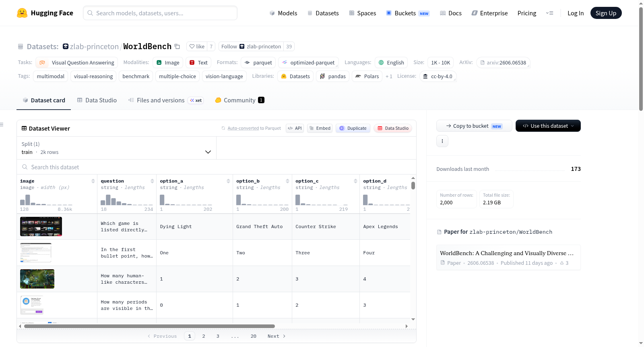Follow zlab-princeton

click(251, 46)
